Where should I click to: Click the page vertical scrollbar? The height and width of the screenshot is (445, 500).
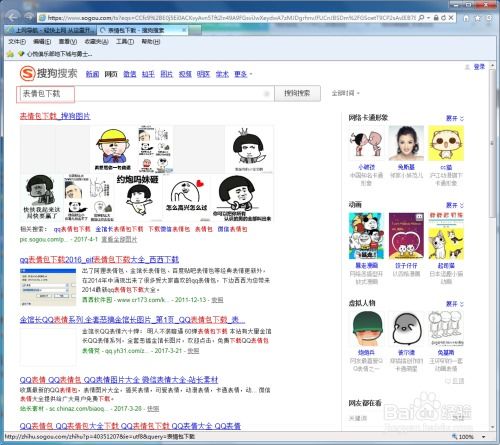pos(492,247)
